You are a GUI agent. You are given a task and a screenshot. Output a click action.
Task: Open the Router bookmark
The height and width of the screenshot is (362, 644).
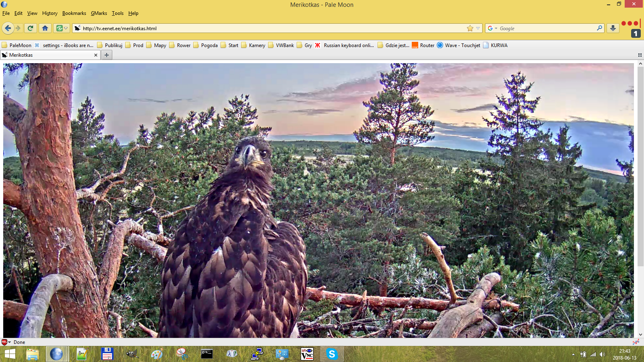423,45
